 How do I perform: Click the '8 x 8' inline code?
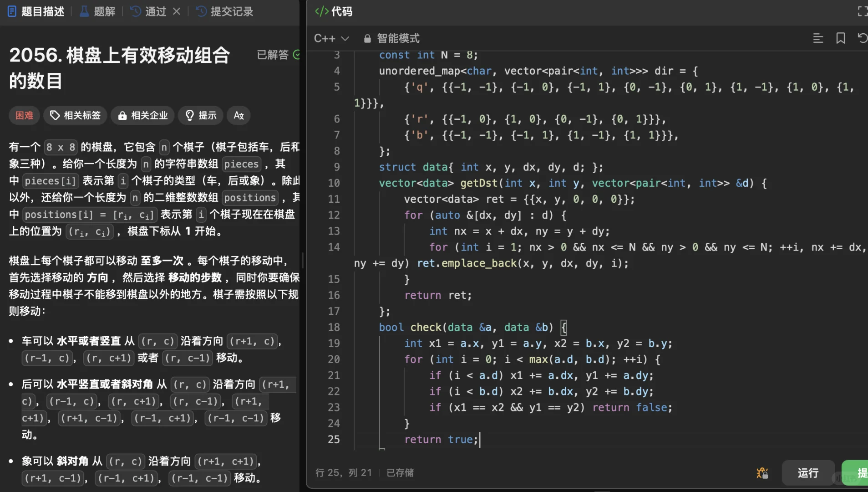tap(61, 147)
